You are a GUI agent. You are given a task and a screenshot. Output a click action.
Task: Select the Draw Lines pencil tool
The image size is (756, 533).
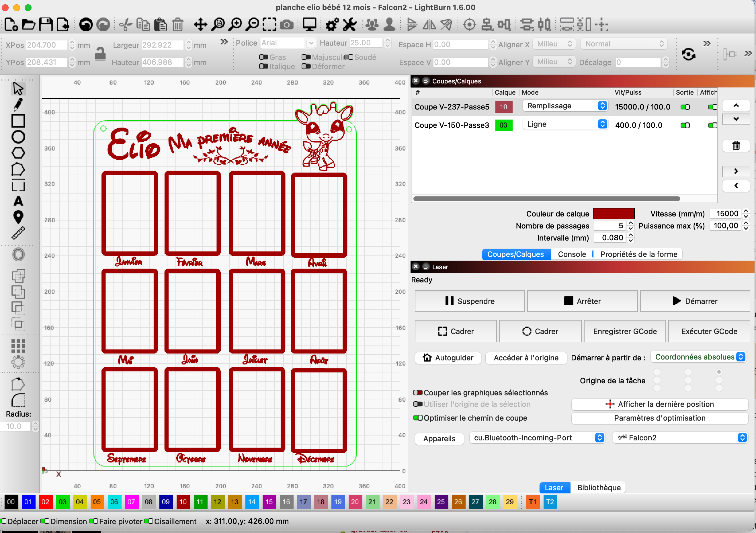pos(18,105)
